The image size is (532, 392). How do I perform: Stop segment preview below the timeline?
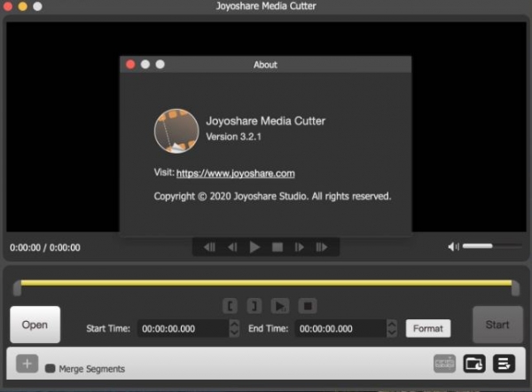(308, 306)
